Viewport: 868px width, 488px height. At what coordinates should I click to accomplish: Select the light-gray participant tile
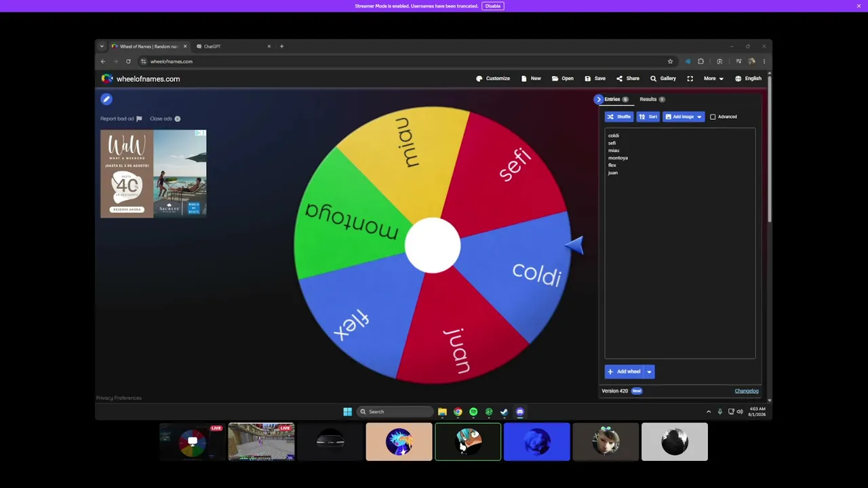(x=675, y=442)
